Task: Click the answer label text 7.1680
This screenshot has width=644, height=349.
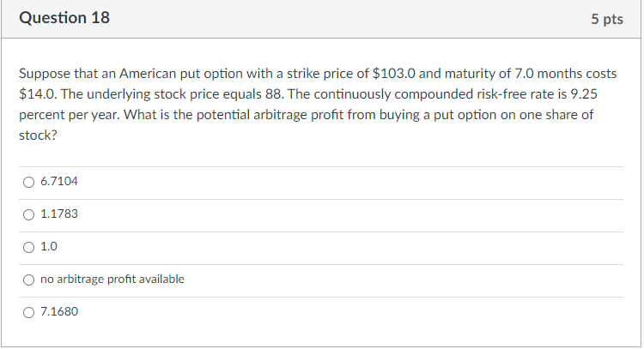Action: (x=59, y=312)
